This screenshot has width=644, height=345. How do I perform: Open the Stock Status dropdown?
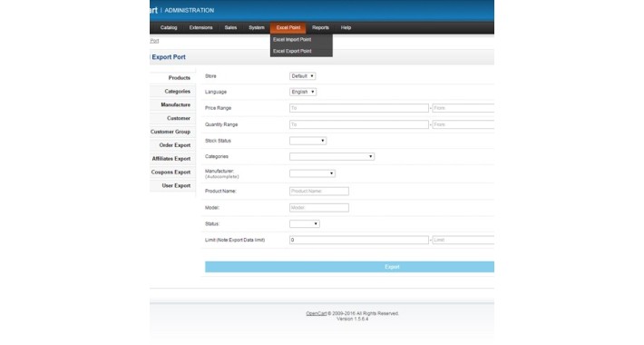308,141
